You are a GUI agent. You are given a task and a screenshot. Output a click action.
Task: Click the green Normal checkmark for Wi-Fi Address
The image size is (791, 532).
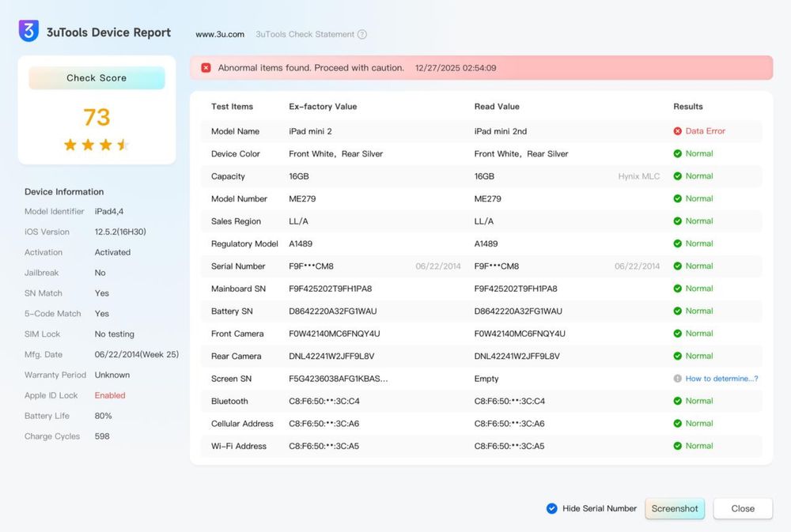[677, 446]
